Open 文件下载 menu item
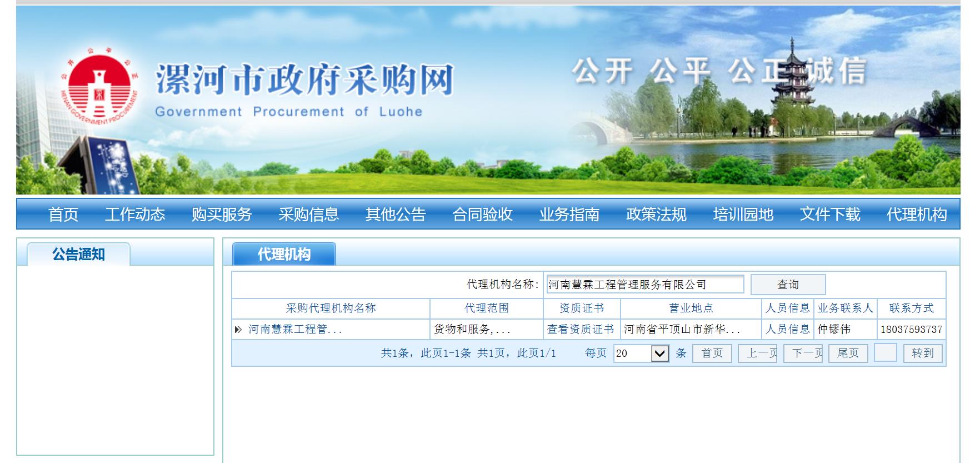This screenshot has width=980, height=463. click(830, 215)
